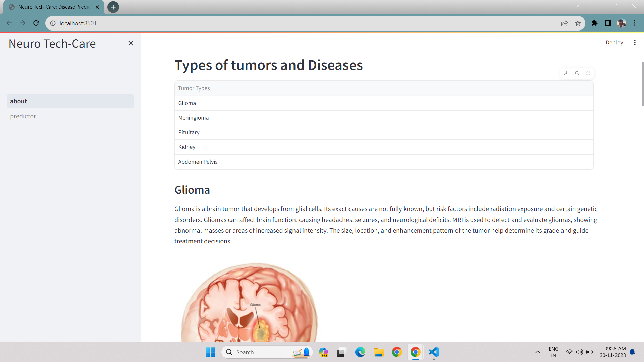
Task: Expand the system tray hidden icons chevron
Action: pyautogui.click(x=537, y=352)
